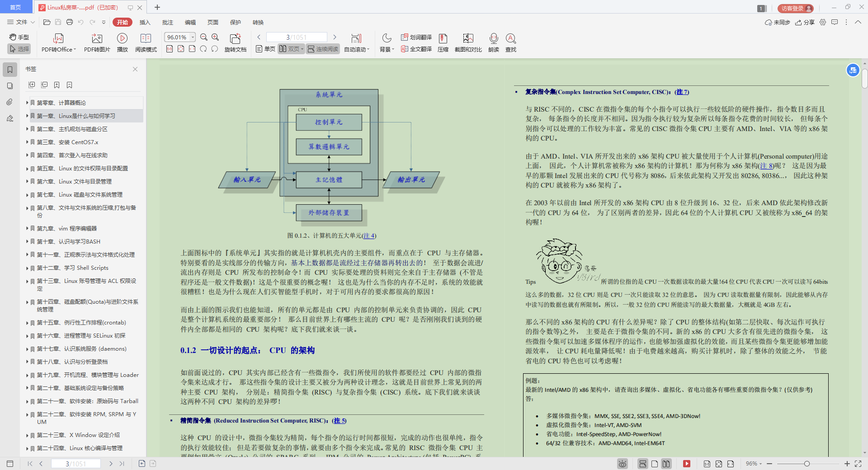Toggle eye protection mode in status bar
Screen dimensions: 868x470
click(623, 464)
